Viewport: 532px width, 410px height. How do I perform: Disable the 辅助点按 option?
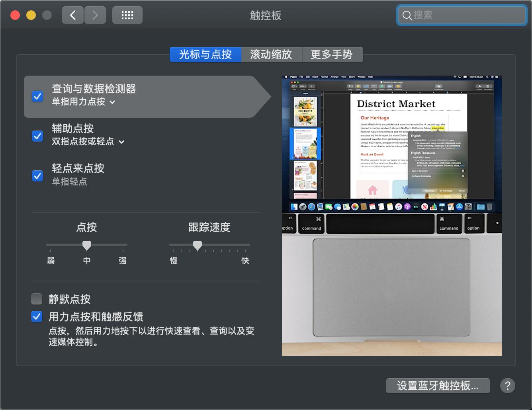point(37,136)
